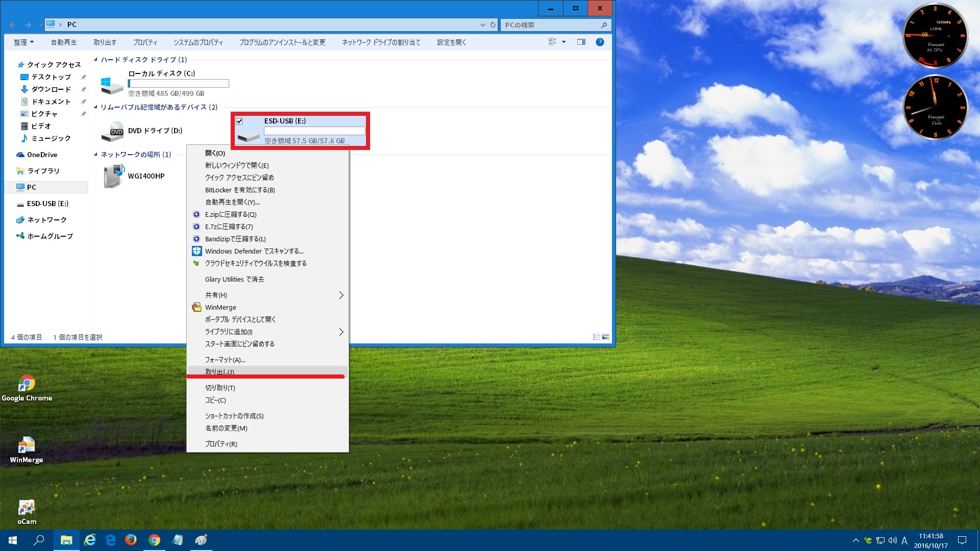The image size is (980, 551).
Task: Open the 整理 dropdown menu
Action: [x=24, y=42]
